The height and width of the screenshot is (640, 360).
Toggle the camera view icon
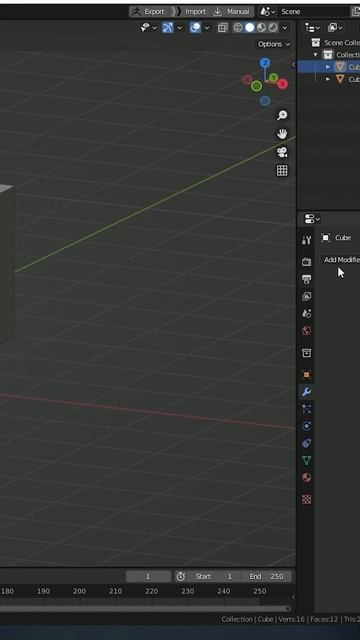tap(282, 152)
